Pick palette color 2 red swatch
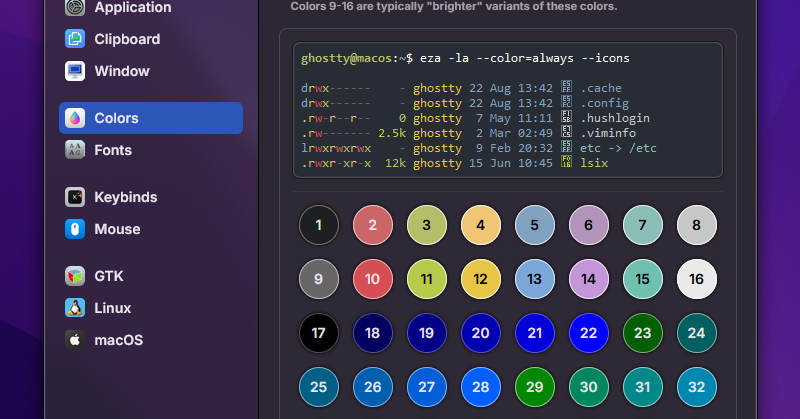Viewport: 800px width, 419px height. pos(372,225)
